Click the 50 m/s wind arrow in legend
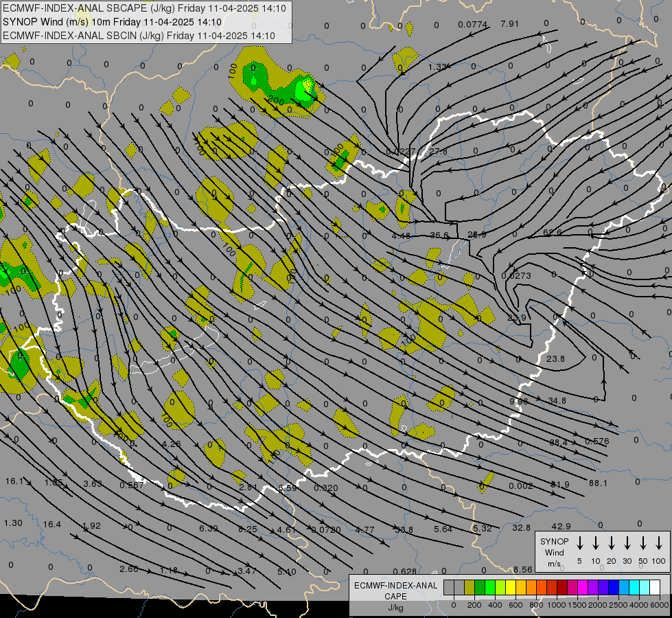This screenshot has height=618, width=672. (643, 543)
